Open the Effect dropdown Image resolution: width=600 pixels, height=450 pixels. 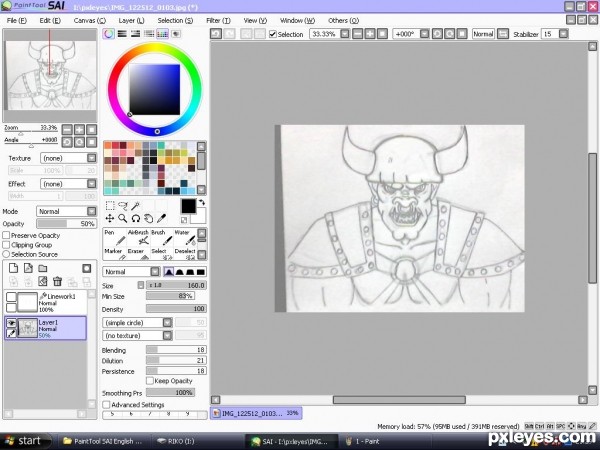[91, 184]
